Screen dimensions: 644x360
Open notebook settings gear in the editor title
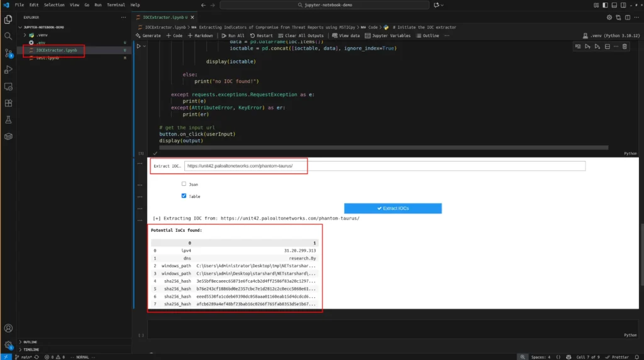pyautogui.click(x=609, y=17)
